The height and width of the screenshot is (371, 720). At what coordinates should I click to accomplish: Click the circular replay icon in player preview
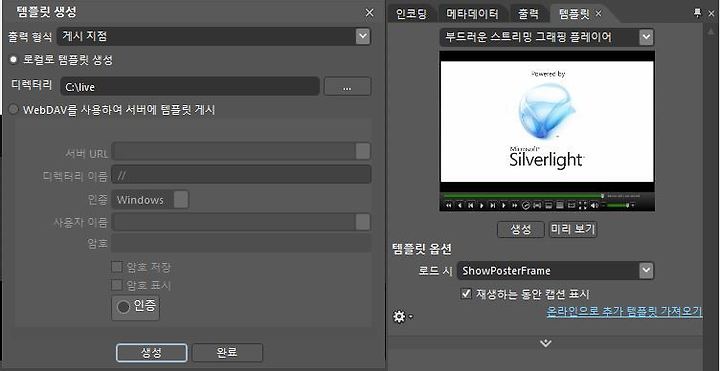526,206
